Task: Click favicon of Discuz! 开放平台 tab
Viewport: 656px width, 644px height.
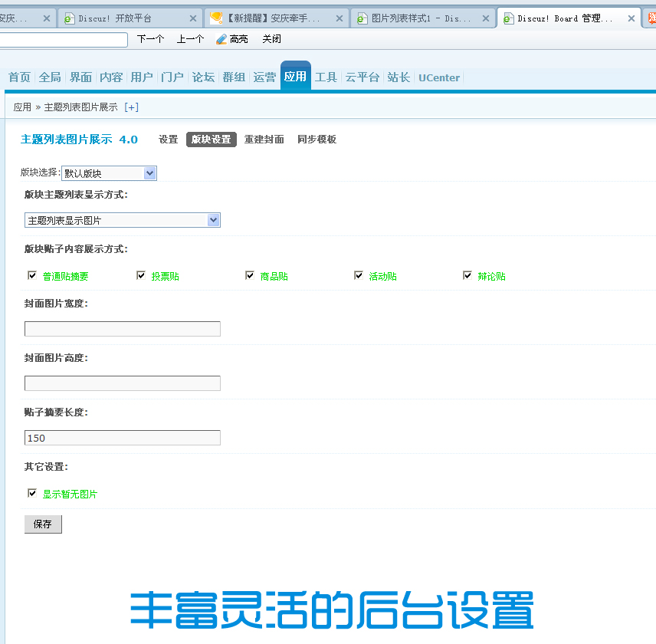Action: pos(70,18)
